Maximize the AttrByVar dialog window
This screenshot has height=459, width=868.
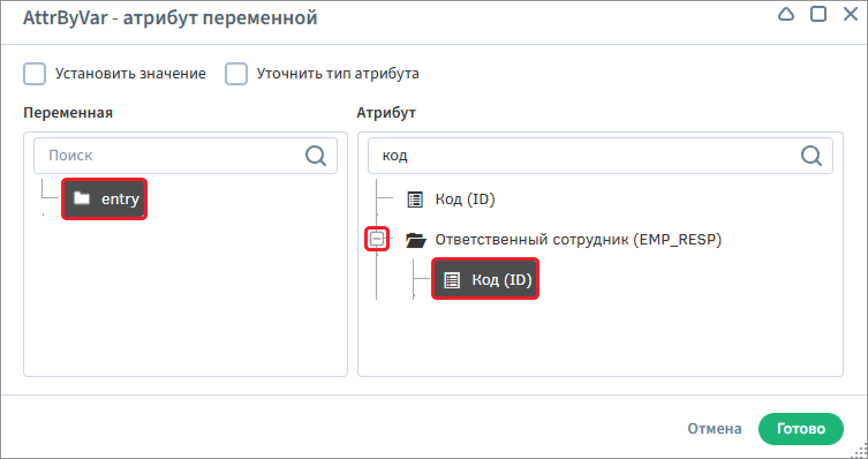tap(818, 14)
